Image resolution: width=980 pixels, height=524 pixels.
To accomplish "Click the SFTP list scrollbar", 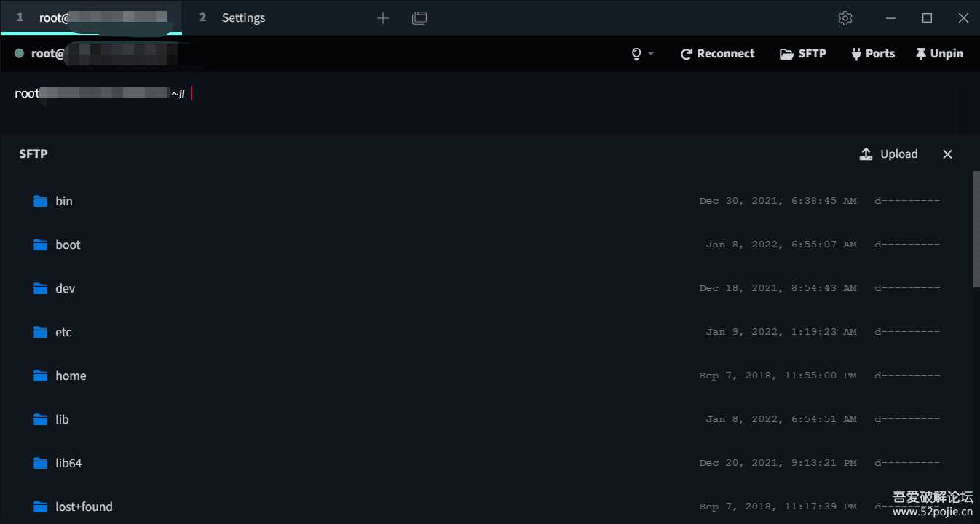I will click(x=976, y=229).
